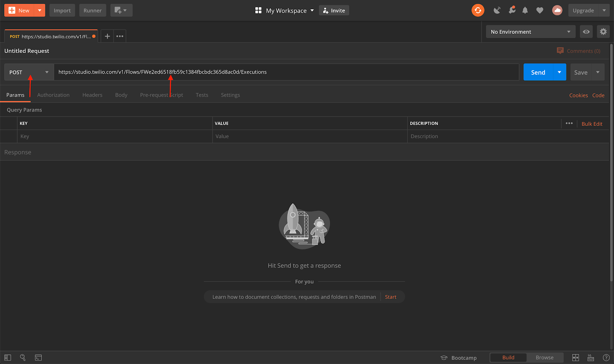Click the vertical scrollbar on the right
The height and width of the screenshot is (364, 614).
coord(611,161)
